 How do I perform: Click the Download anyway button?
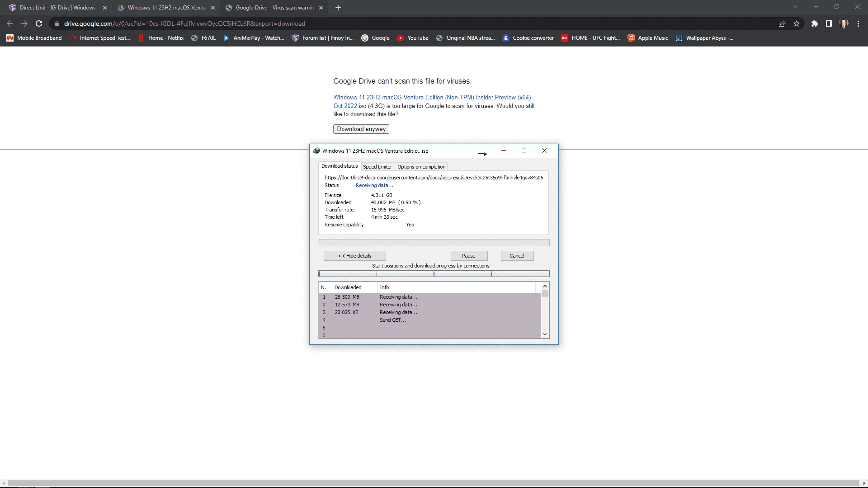click(361, 129)
